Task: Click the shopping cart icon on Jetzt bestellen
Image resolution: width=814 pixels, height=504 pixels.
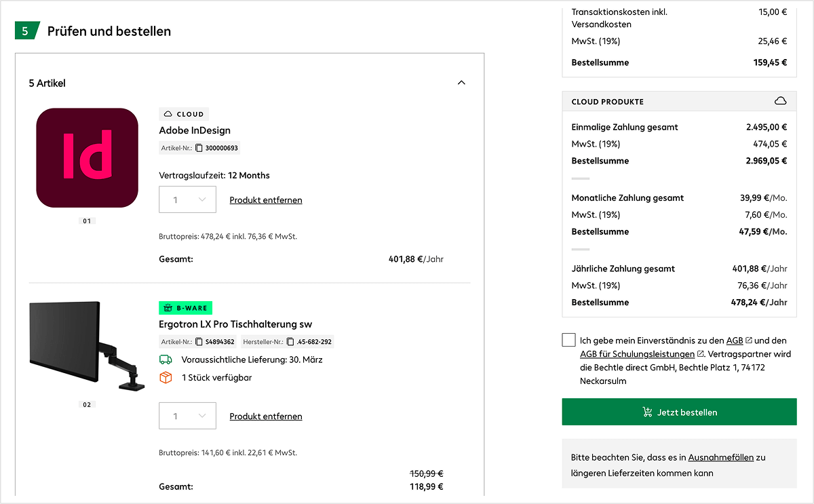Action: 648,412
